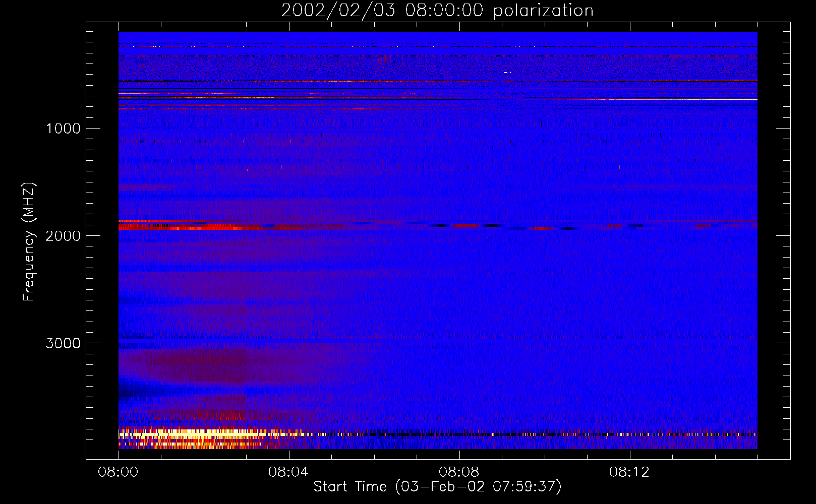Click the '08:00' time axis label

pyautogui.click(x=118, y=472)
